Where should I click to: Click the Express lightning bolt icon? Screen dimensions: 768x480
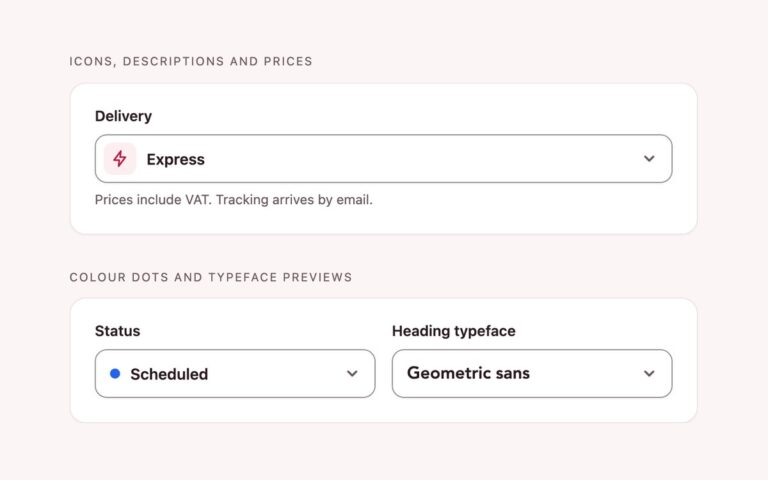coord(120,159)
